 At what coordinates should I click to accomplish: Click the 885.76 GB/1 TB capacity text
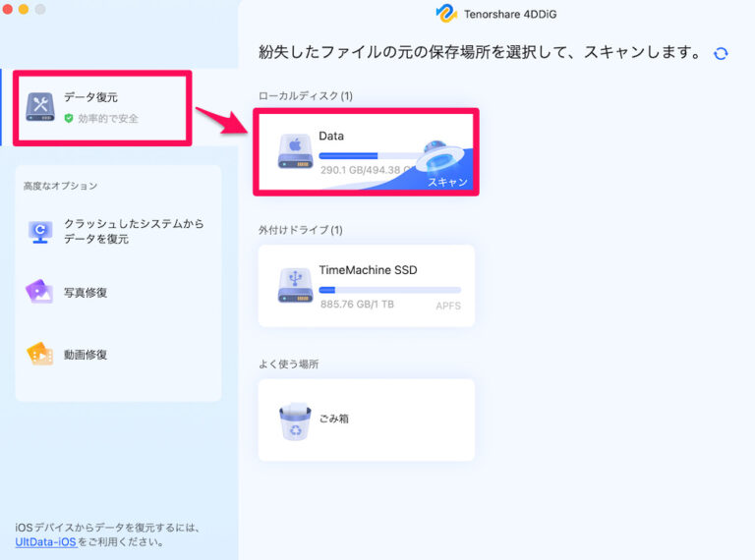[357, 304]
